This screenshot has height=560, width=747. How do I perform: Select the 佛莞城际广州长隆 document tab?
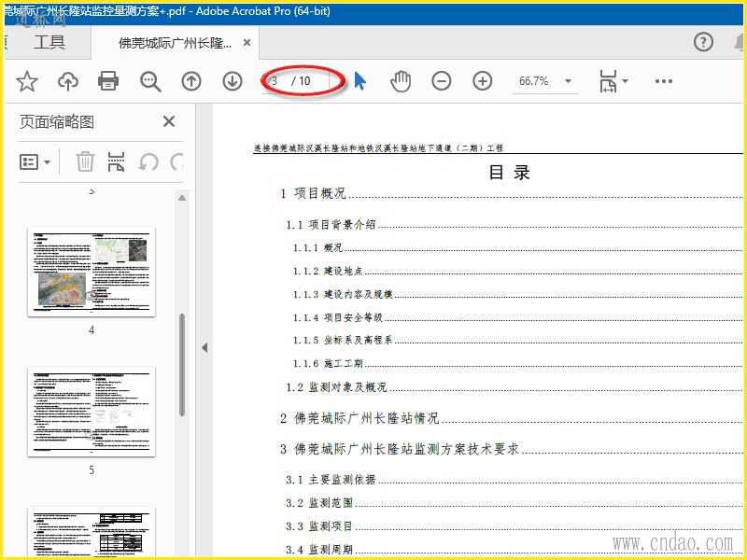175,43
